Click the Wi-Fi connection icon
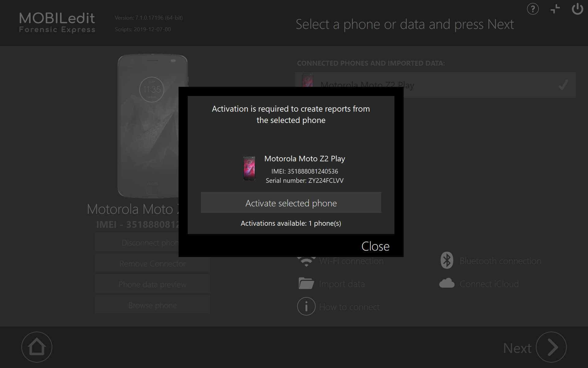Screen dimensions: 588x368 pyautogui.click(x=306, y=262)
